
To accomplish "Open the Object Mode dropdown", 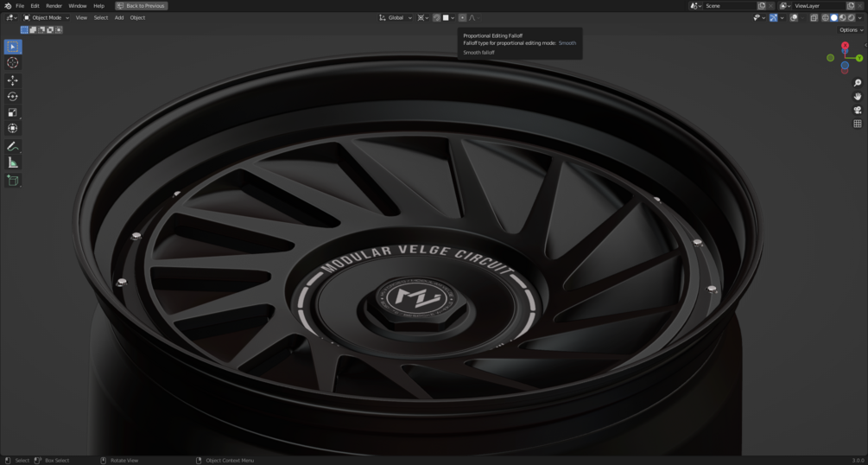I will point(47,18).
